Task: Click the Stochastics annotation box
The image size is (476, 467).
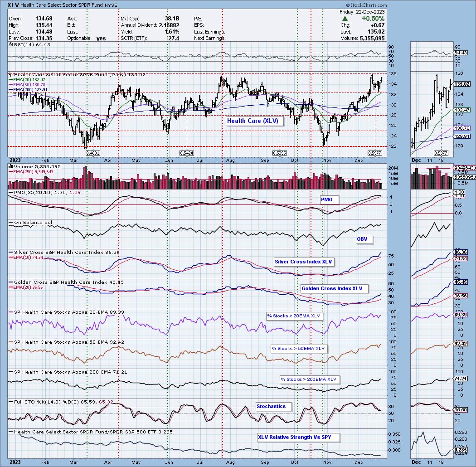Action: click(273, 407)
